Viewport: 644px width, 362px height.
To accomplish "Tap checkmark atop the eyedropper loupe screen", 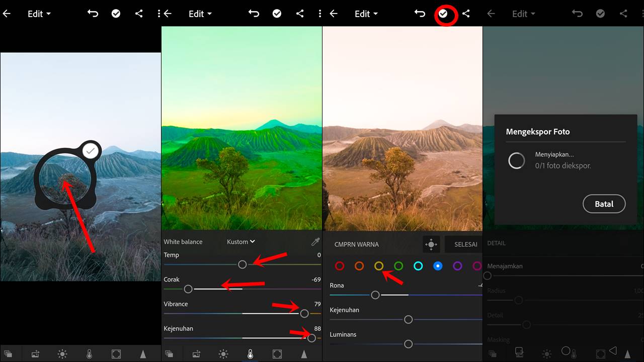I will click(x=116, y=14).
